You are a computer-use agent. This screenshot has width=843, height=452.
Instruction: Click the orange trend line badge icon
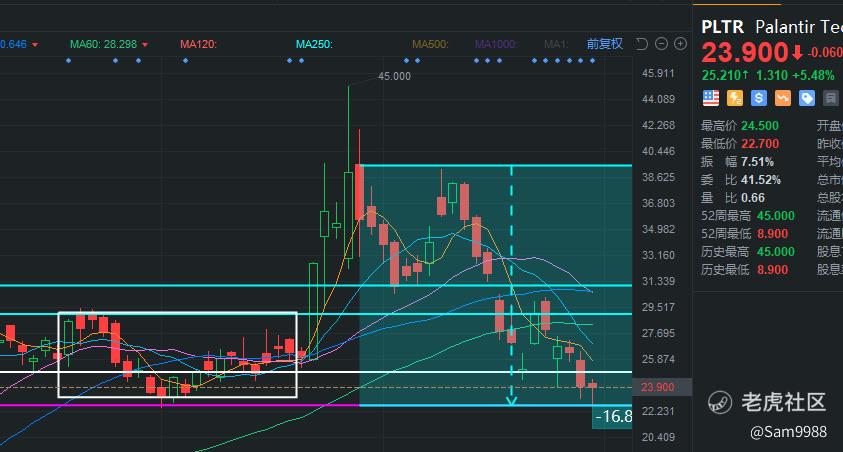tap(783, 98)
